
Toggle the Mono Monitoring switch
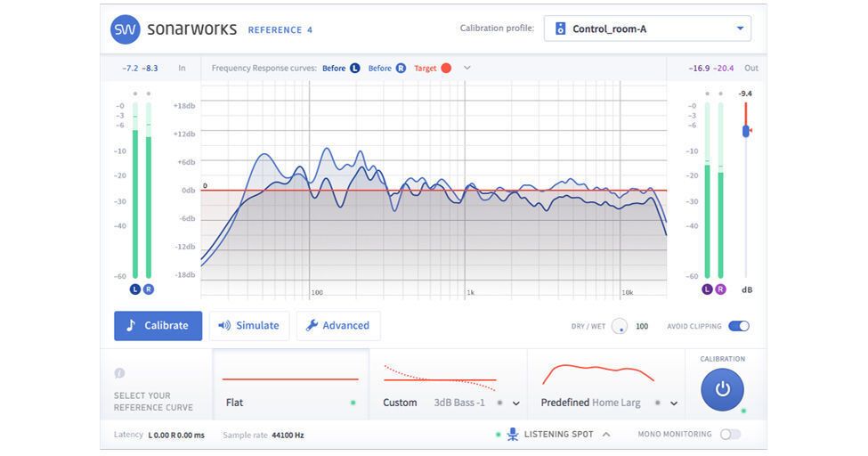(730, 435)
